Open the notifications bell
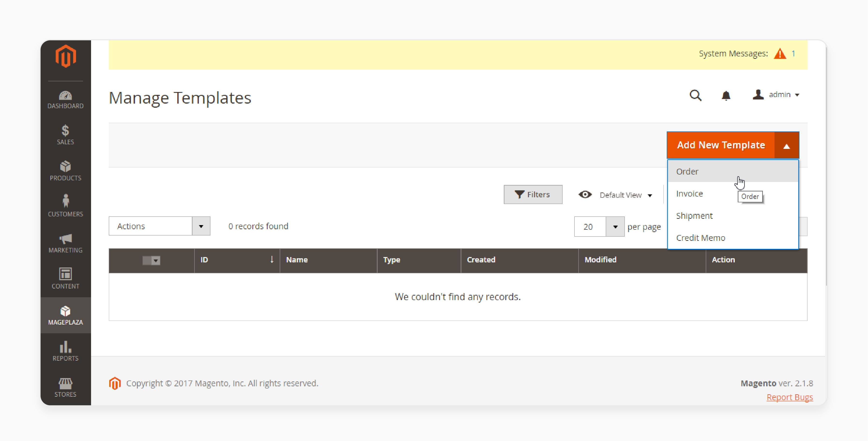868x441 pixels. [x=726, y=96]
